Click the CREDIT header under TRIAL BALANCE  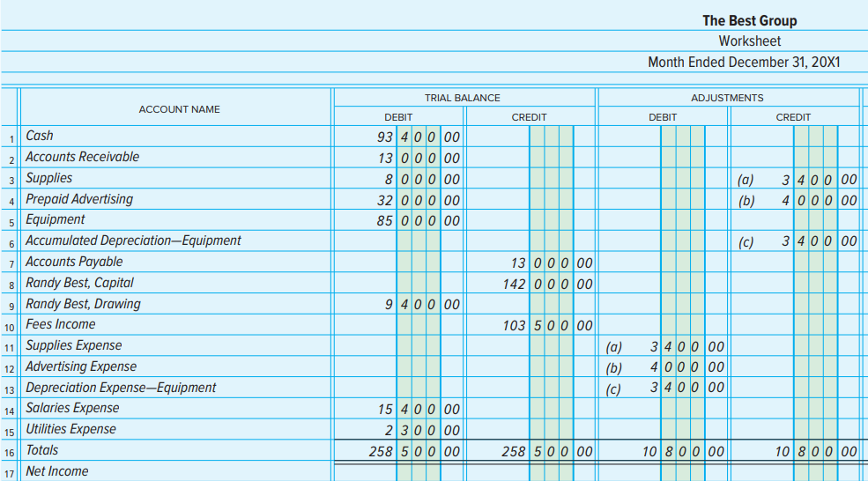pyautogui.click(x=529, y=117)
